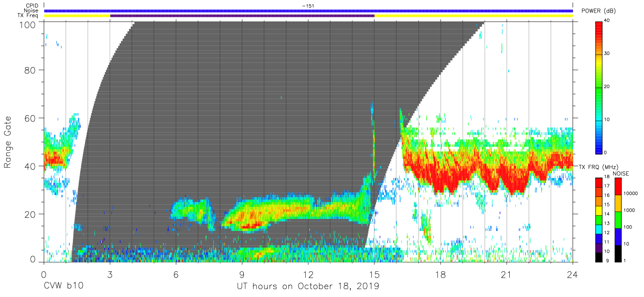Click the '-151' CPID value text
644x297 pixels.
pos(308,6)
